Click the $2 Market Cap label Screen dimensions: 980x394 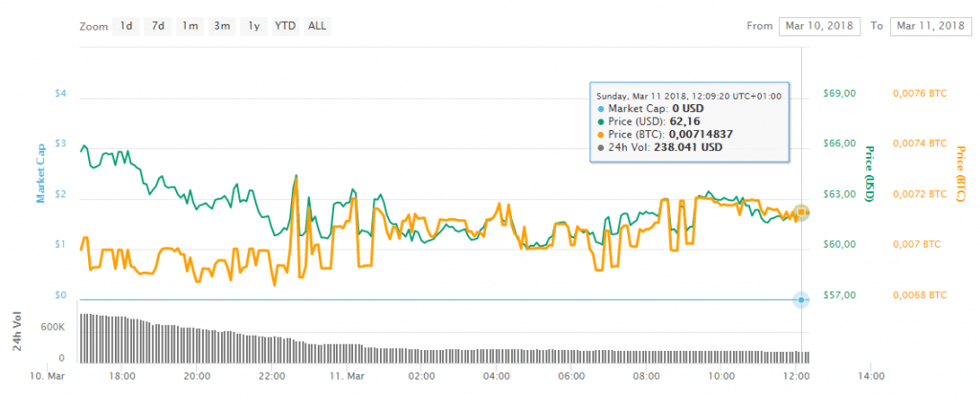tap(61, 194)
